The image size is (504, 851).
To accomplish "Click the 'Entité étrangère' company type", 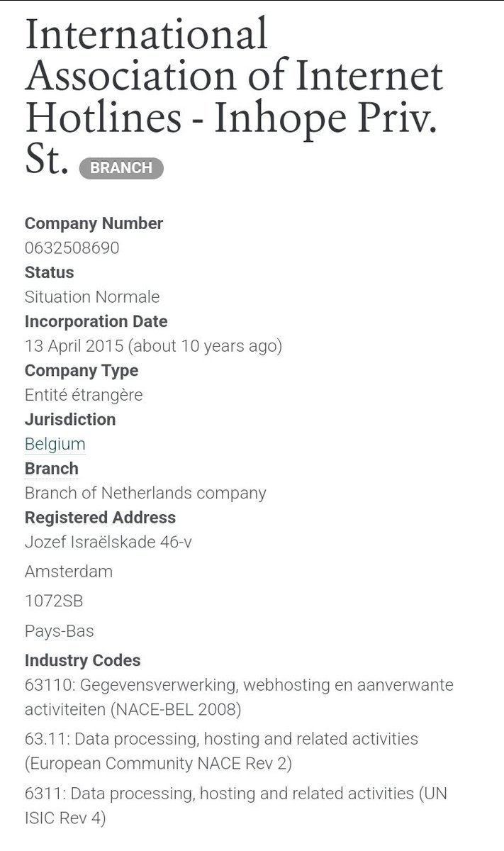I will click(84, 395).
